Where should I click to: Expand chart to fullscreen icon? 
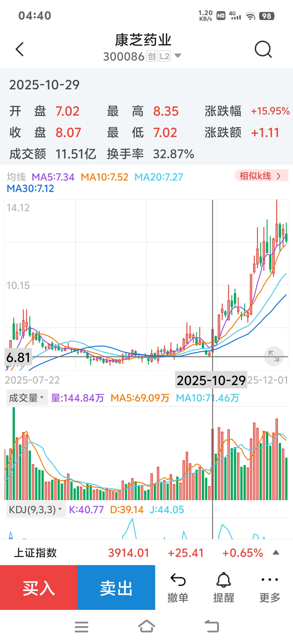click(274, 356)
